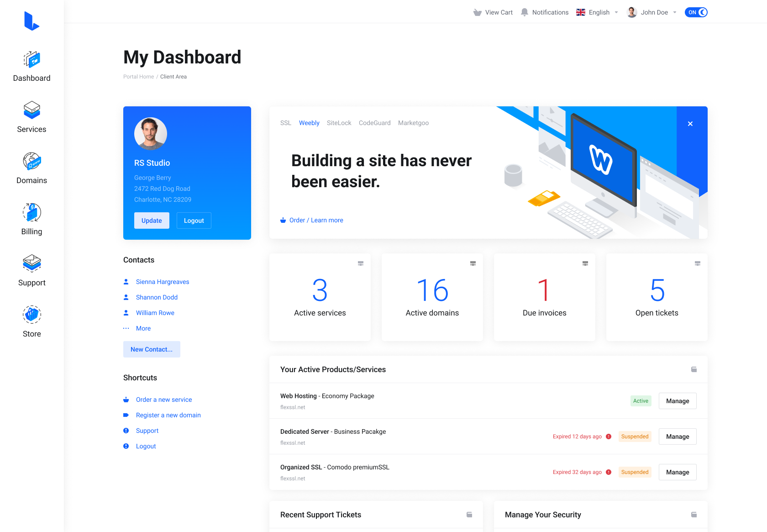The height and width of the screenshot is (532, 767).
Task: Switch the ON dark mode toggle off
Action: [695, 12]
